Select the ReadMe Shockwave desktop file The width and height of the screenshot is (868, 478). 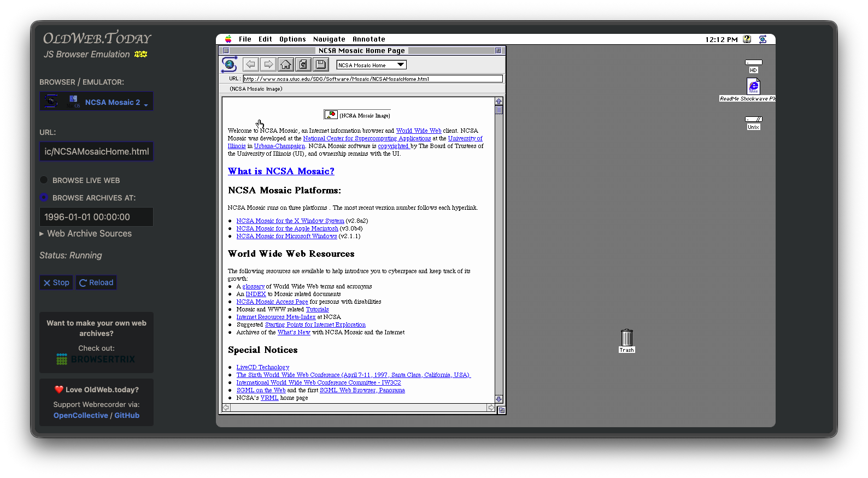(753, 86)
